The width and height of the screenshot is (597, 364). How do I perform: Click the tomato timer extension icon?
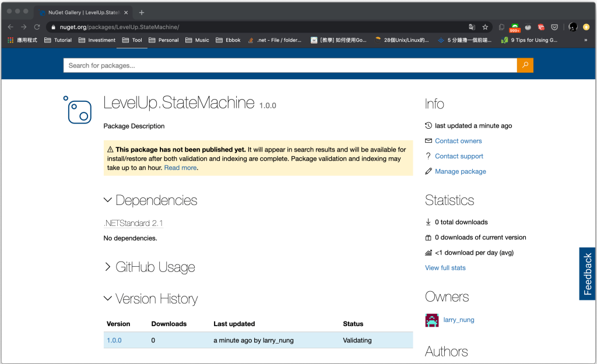(x=528, y=27)
